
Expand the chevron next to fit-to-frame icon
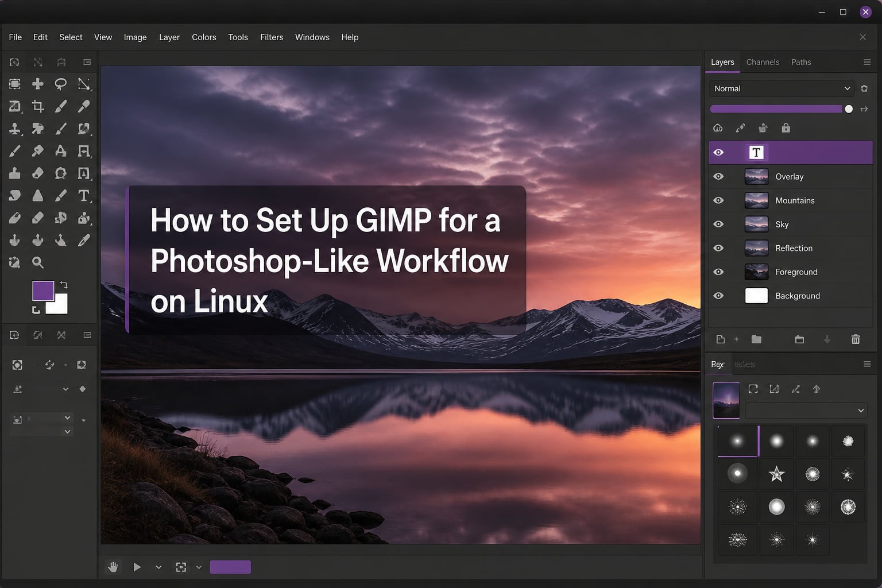[x=199, y=567]
